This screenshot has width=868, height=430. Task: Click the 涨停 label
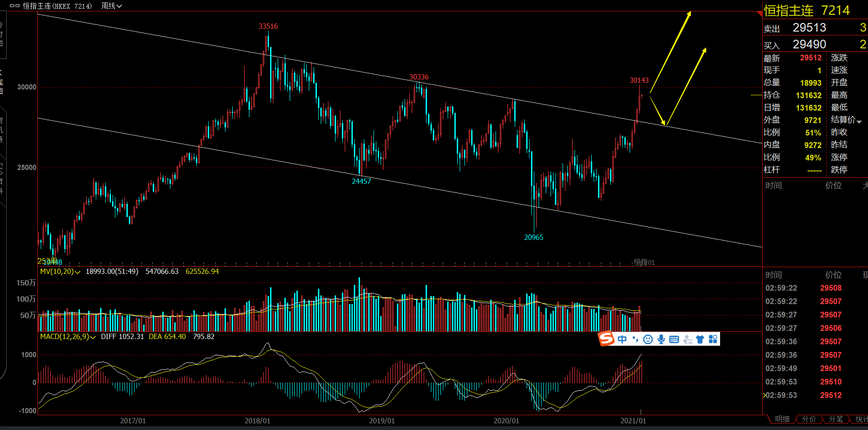coord(839,157)
